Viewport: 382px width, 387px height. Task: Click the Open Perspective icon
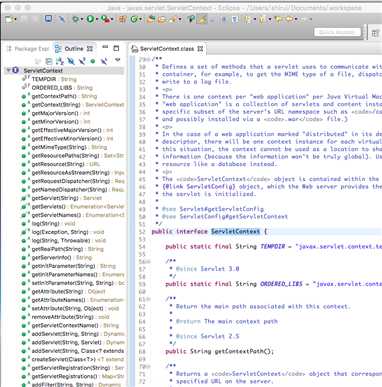(x=375, y=33)
